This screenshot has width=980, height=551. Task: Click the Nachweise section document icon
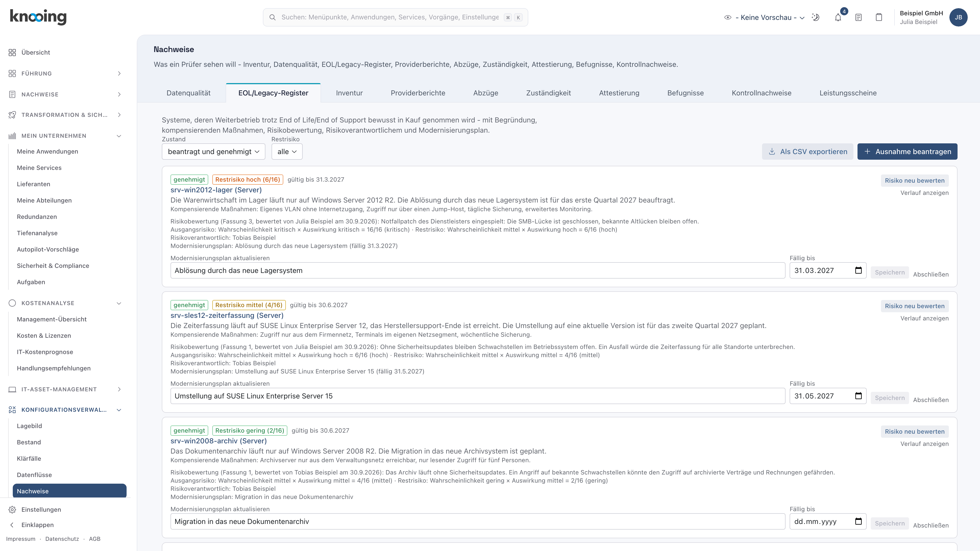point(12,94)
